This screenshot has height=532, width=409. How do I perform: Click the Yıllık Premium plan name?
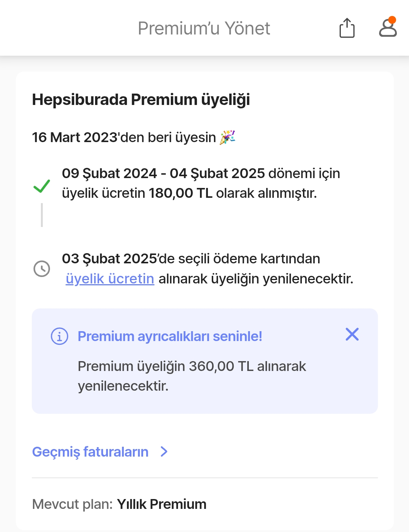pos(161,504)
